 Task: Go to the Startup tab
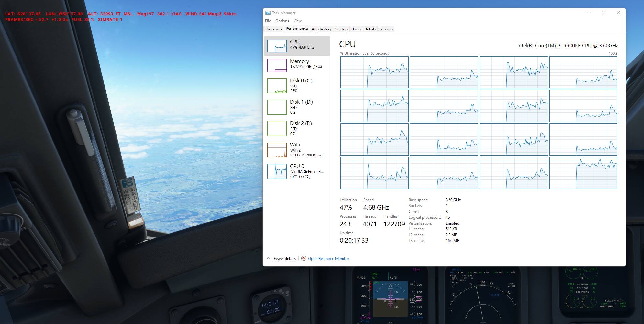point(341,29)
